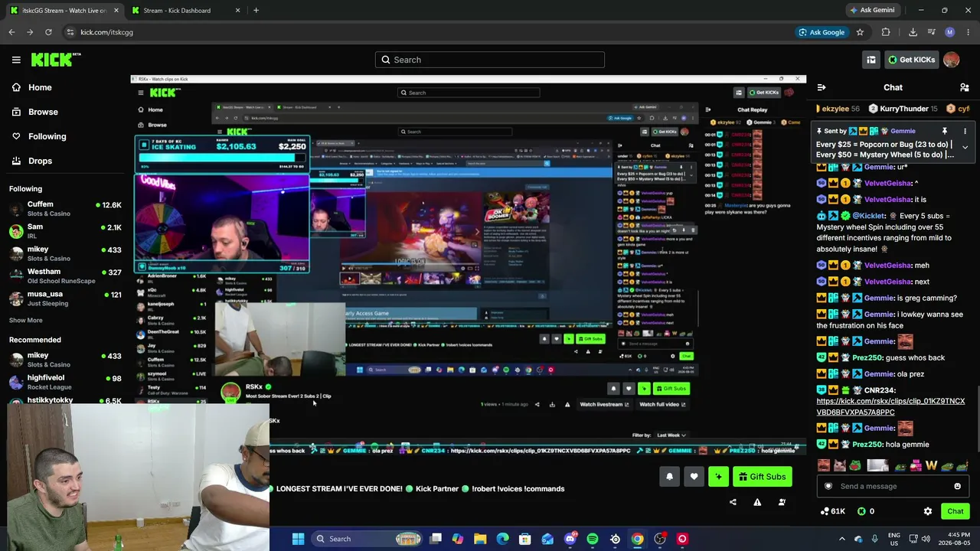The width and height of the screenshot is (980, 551).
Task: Open Microsoft Edge from the taskbar
Action: point(503,539)
